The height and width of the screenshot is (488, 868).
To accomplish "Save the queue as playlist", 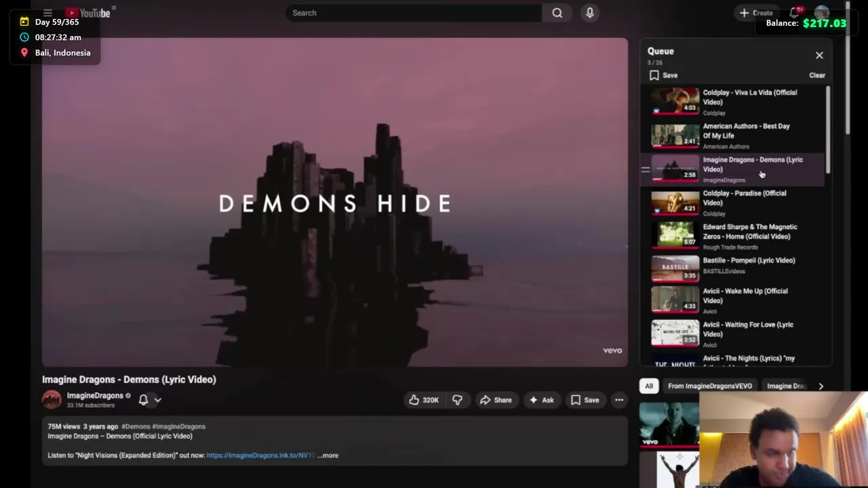I will tap(663, 75).
